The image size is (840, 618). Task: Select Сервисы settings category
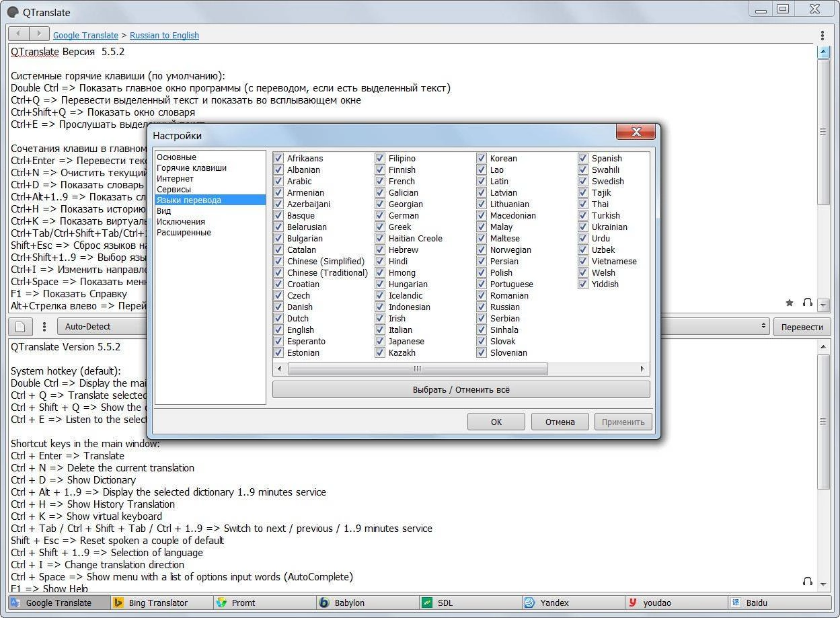coord(174,189)
